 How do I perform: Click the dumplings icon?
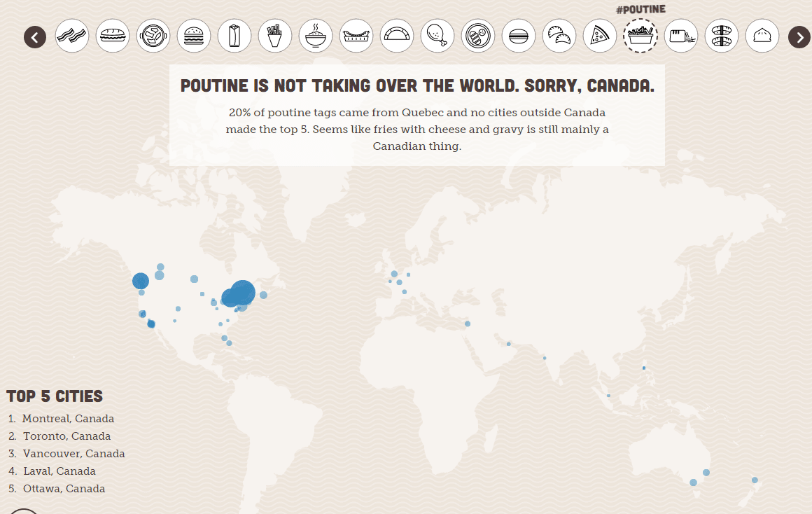[559, 36]
